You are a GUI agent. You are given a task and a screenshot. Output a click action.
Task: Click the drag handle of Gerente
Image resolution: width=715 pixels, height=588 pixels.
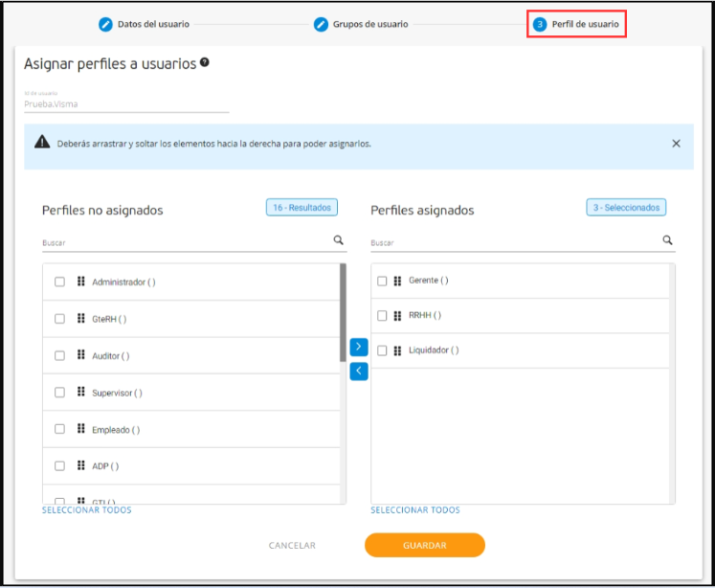397,281
